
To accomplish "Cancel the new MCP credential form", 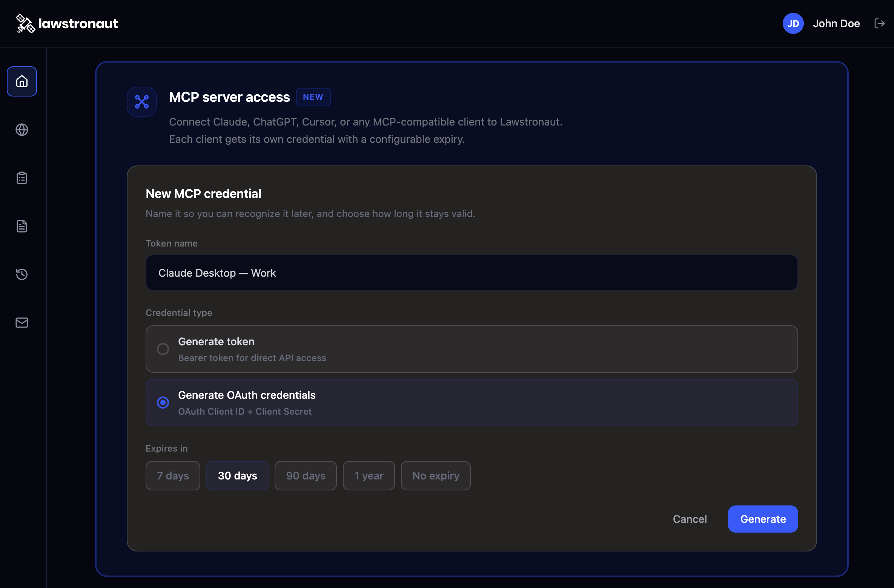I will coord(690,519).
